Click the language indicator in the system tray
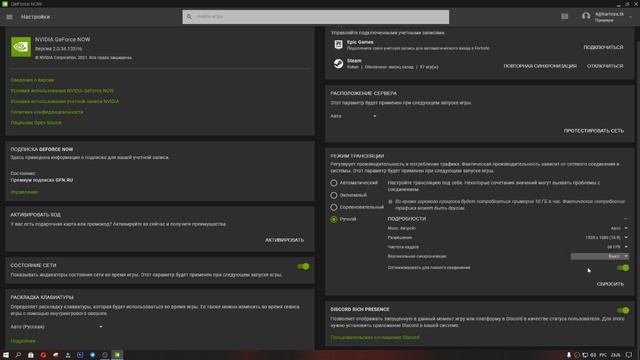This screenshot has width=640, height=360. click(603, 355)
